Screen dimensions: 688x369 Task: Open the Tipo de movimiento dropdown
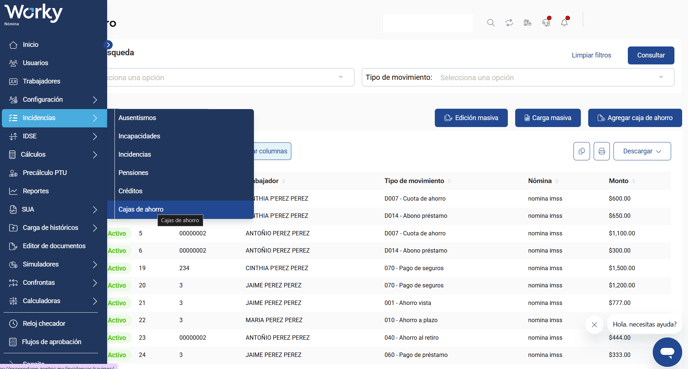[518, 78]
